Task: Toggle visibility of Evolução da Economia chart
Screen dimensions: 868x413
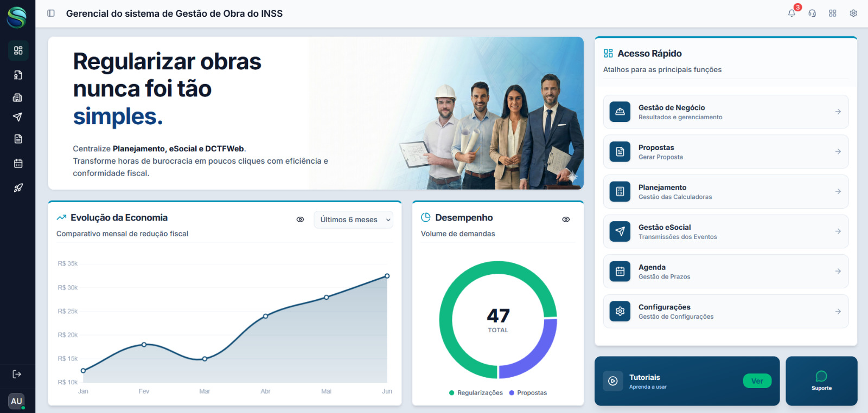Action: coord(300,220)
